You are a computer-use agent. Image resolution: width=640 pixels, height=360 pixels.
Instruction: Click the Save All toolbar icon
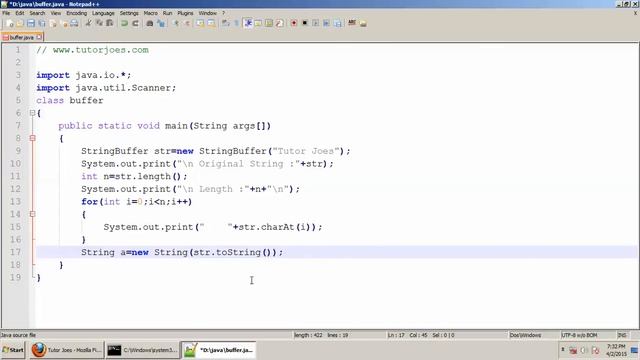[x=42, y=23]
